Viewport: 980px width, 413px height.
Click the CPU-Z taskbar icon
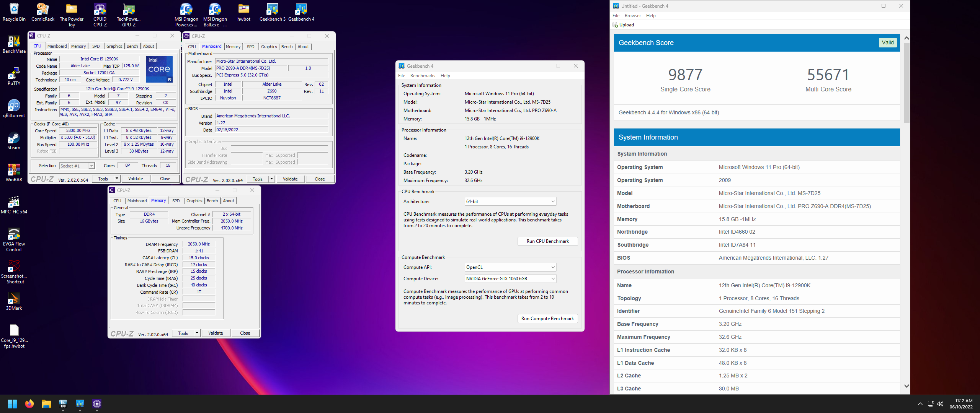coord(97,404)
